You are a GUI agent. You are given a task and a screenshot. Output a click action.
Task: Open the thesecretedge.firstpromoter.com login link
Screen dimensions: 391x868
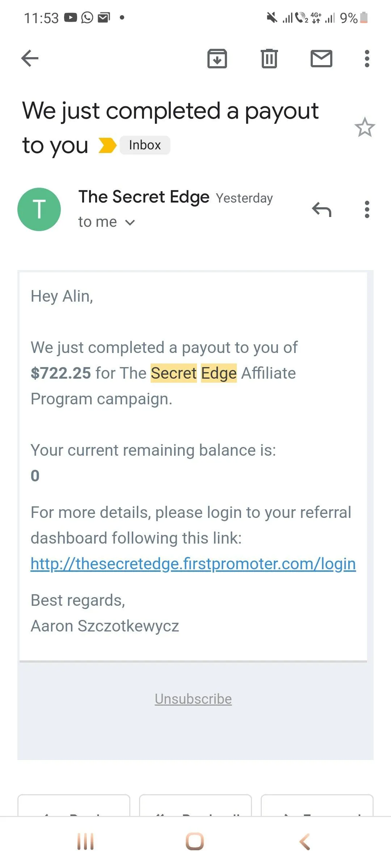(193, 564)
